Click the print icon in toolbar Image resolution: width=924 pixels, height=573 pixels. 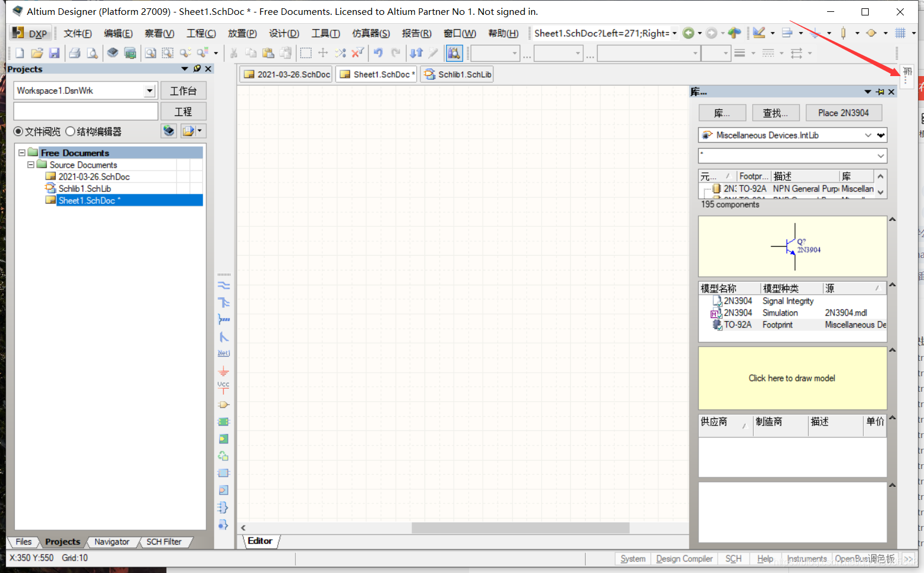click(x=74, y=53)
